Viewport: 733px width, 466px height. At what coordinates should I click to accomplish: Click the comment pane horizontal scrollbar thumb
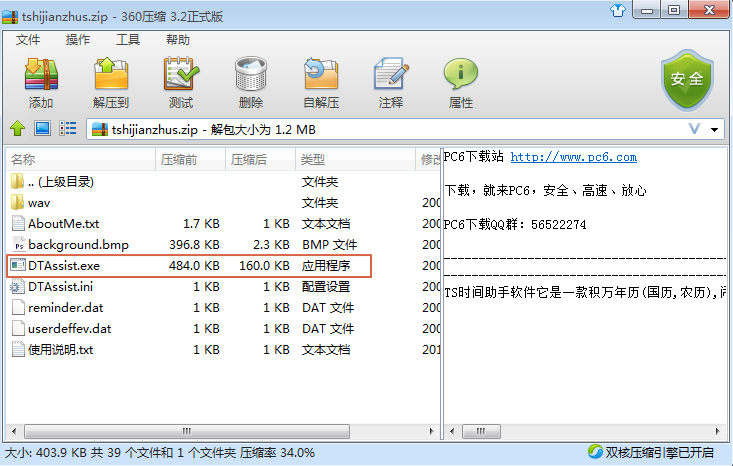click(x=481, y=431)
